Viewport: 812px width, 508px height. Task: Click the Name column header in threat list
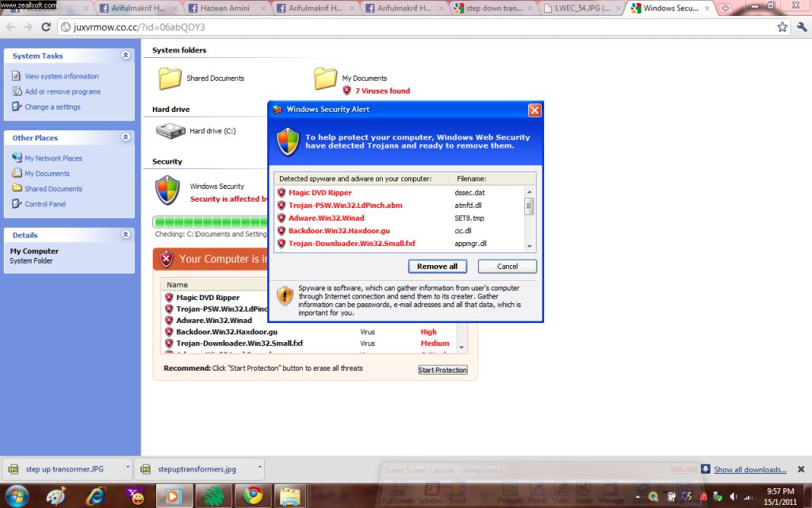[177, 285]
